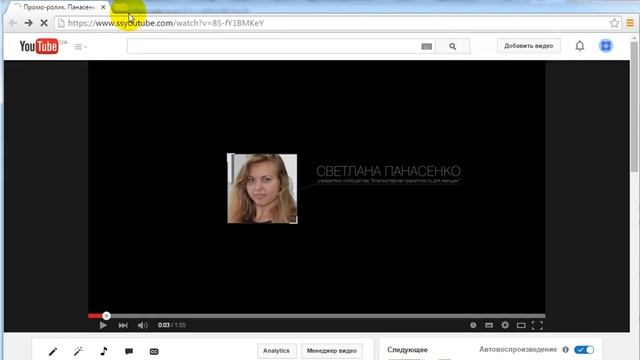Viewport: 640px width, 360px height.
Task: Go forward with the browser forward arrow
Action: (x=29, y=23)
